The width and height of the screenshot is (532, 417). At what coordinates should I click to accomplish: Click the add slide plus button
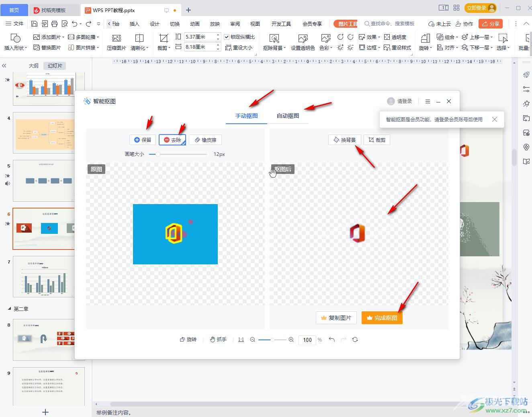(45, 412)
